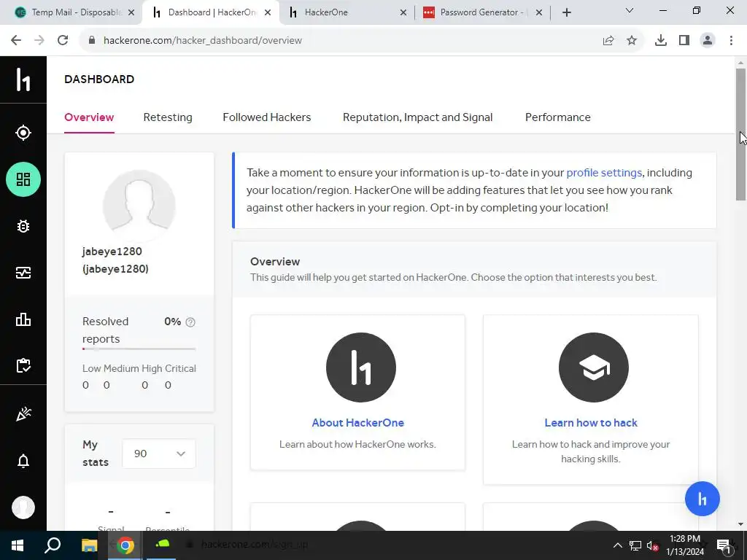The image size is (747, 560).
Task: Click the help icon beside Resolved reports
Action: click(190, 322)
